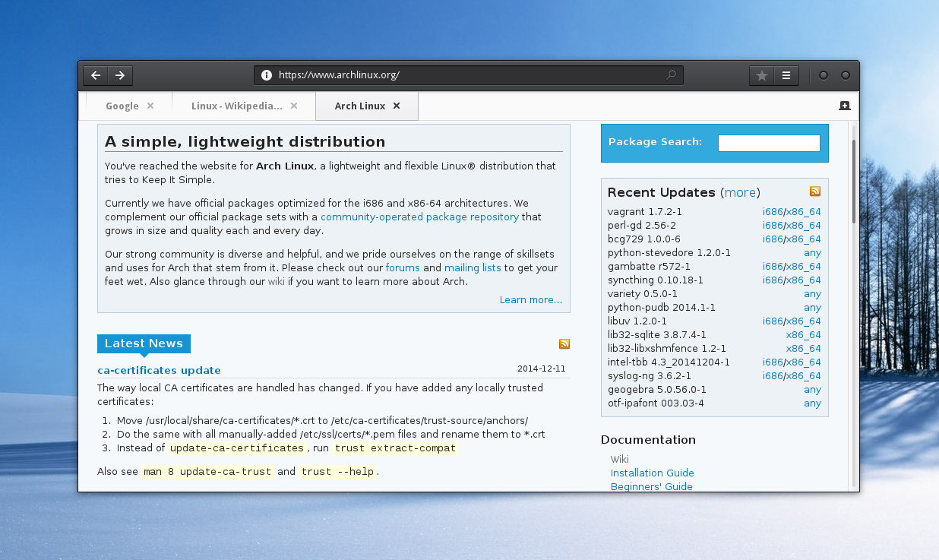Open lib32-libxshmfence 1.2-1 x86_64 link
The image size is (939, 560).
point(803,349)
